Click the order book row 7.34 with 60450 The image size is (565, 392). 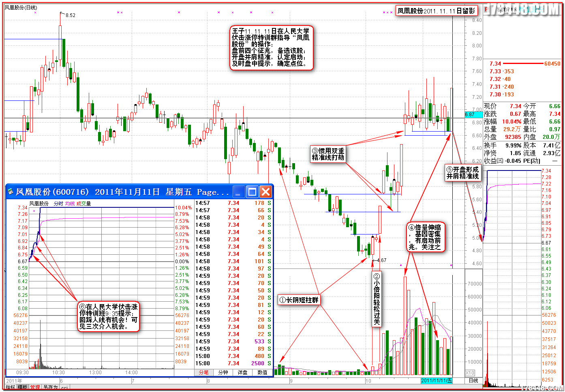point(524,64)
